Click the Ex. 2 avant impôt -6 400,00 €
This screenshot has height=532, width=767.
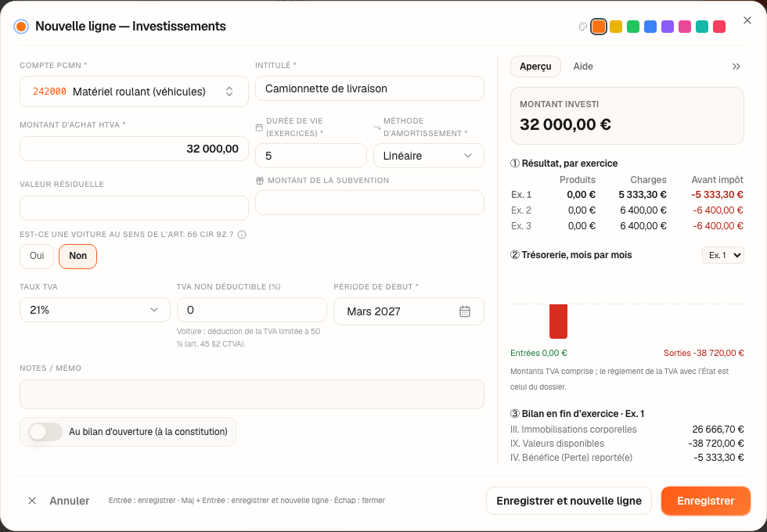point(718,210)
